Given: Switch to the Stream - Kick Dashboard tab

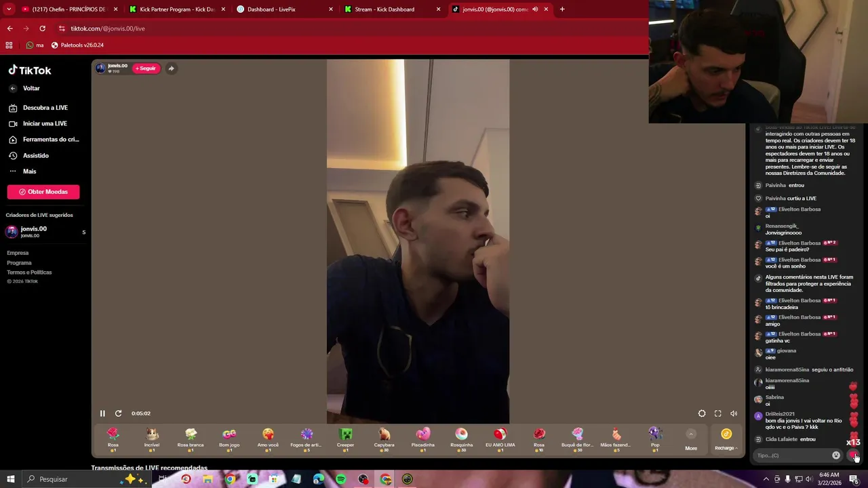Looking at the screenshot, I should click(x=392, y=9).
